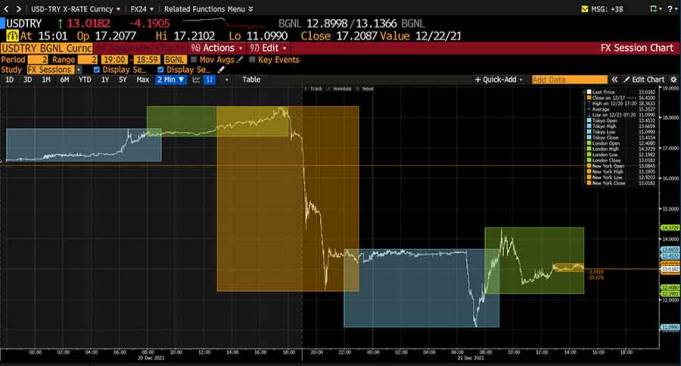Click the New York Close legend entry
Screen dimensions: 681x366
pyautogui.click(x=621, y=183)
